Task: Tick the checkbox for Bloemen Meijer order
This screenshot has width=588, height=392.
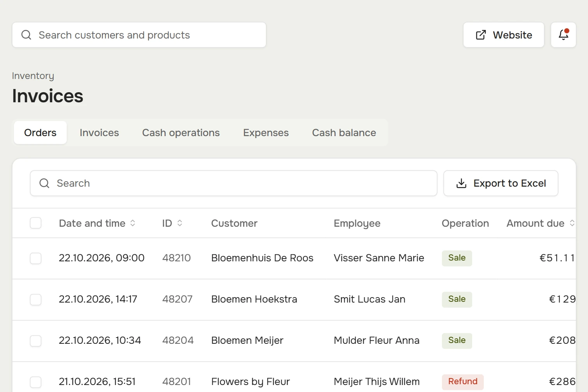Action: coord(36,341)
